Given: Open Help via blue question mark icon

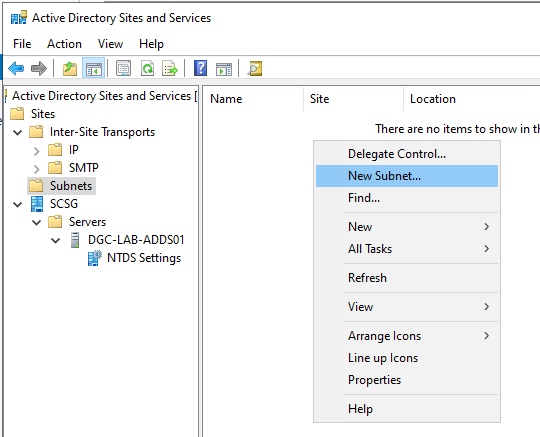Looking at the screenshot, I should coord(200,68).
